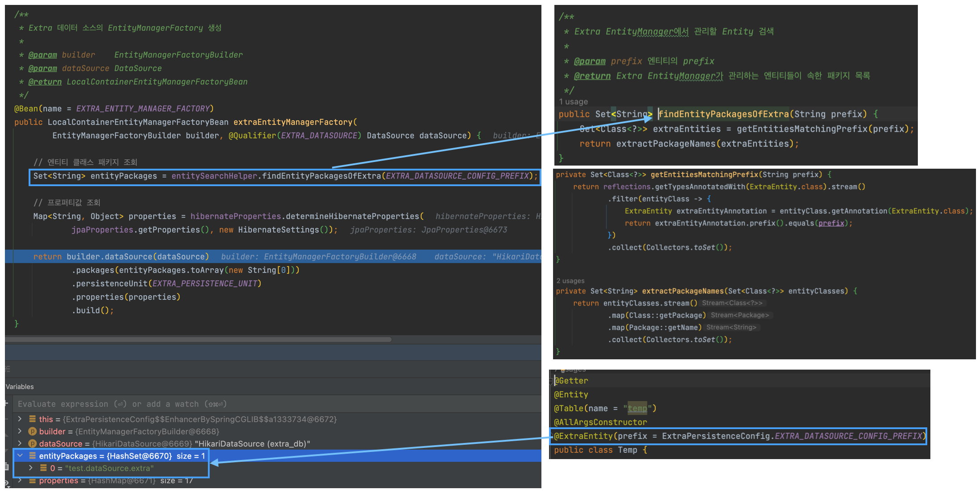Select the Variables tab header
The image size is (980, 494).
pos(20,387)
